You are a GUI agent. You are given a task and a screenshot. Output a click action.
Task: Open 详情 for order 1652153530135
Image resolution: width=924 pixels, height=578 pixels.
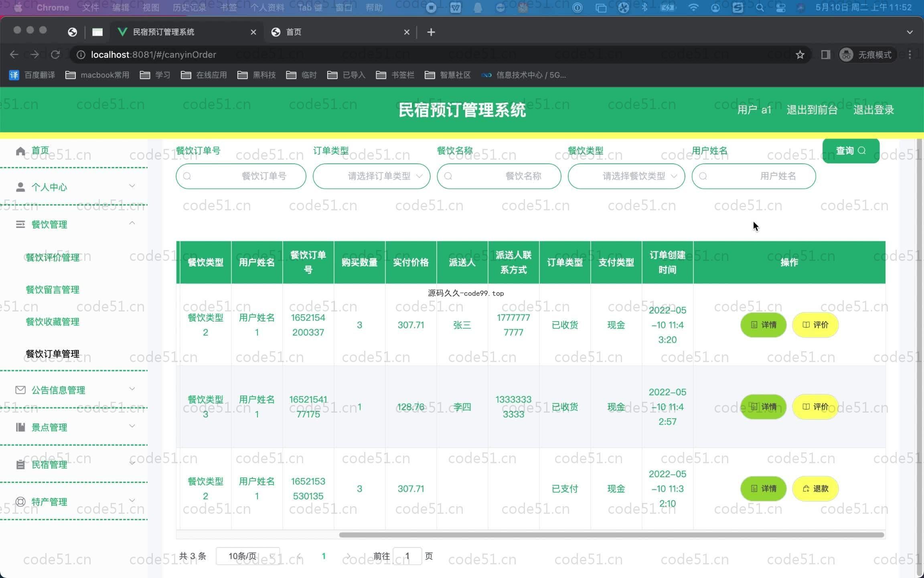pyautogui.click(x=763, y=488)
